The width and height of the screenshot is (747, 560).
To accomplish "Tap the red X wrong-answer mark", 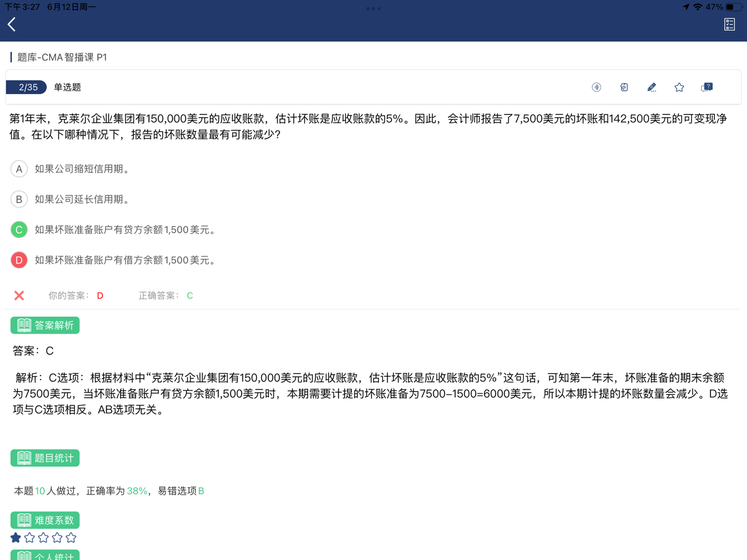I will [x=19, y=295].
